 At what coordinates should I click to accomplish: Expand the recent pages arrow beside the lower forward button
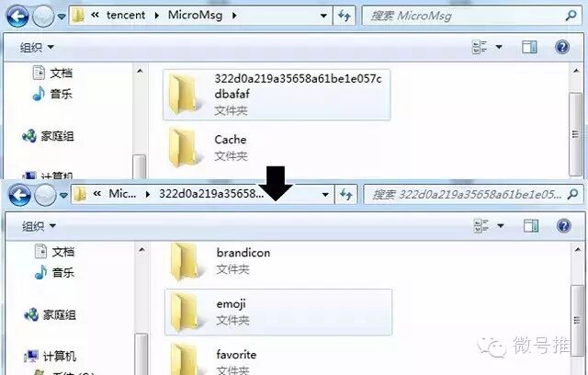pyautogui.click(x=63, y=195)
